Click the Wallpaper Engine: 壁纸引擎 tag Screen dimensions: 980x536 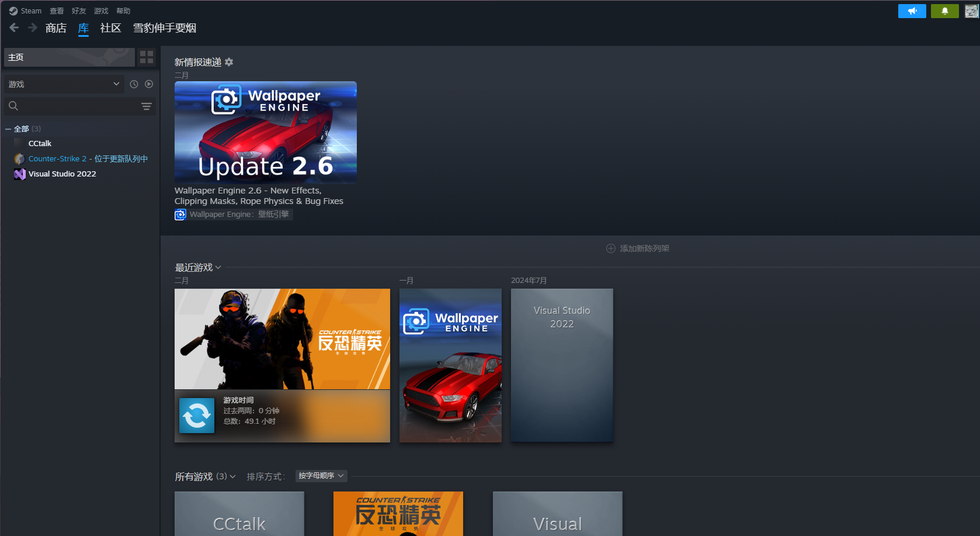click(239, 215)
